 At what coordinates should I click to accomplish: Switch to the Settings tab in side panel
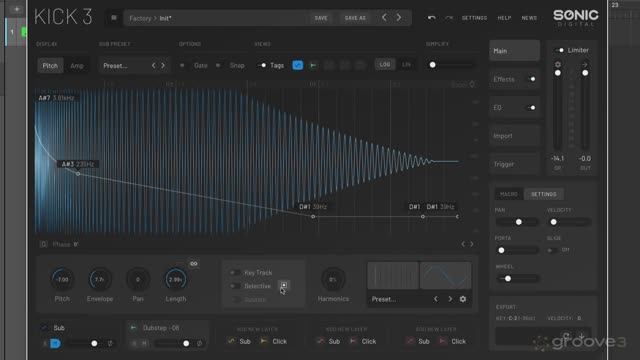[544, 194]
